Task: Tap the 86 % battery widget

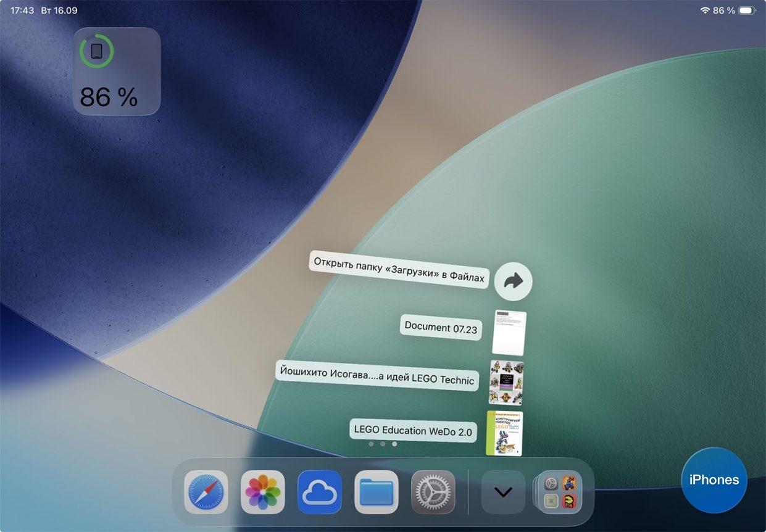Action: pyautogui.click(x=117, y=71)
